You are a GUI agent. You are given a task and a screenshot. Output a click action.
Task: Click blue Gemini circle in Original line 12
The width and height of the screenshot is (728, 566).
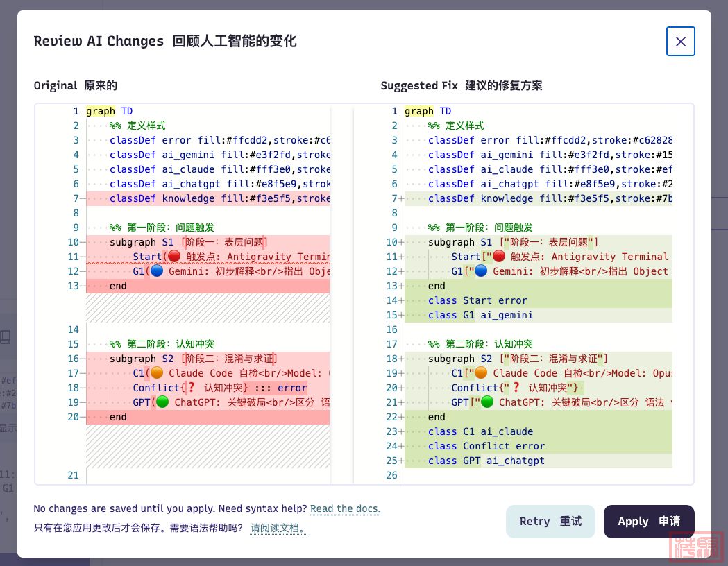157,271
